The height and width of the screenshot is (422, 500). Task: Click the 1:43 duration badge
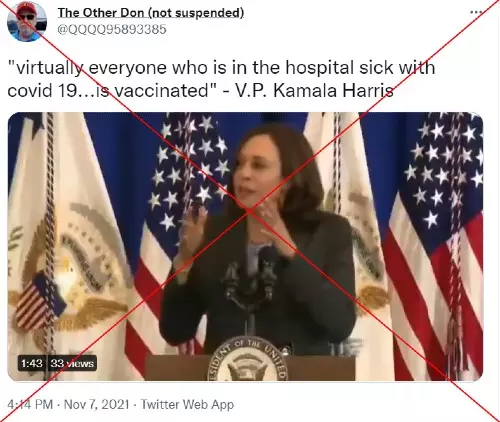[x=32, y=363]
